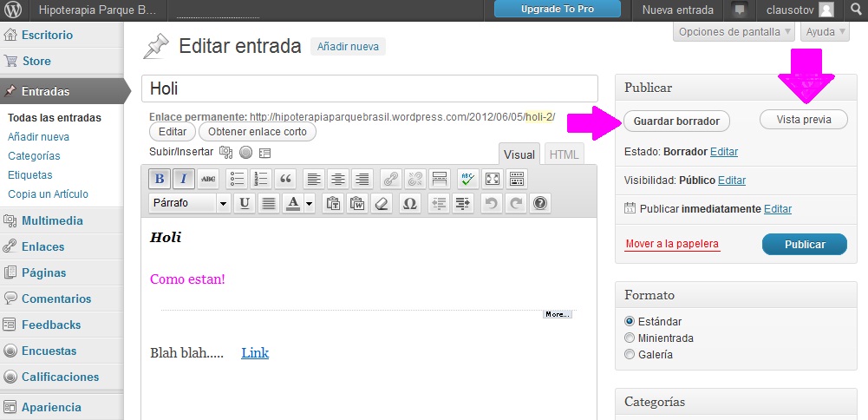Switch to the HTML editor tab
This screenshot has width=868, height=420.
click(x=565, y=154)
